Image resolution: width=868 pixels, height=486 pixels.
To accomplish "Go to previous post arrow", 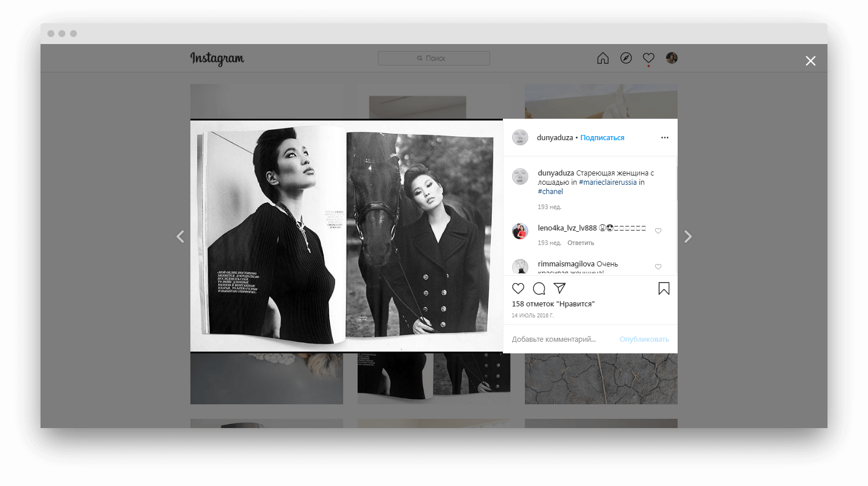I will [x=181, y=236].
